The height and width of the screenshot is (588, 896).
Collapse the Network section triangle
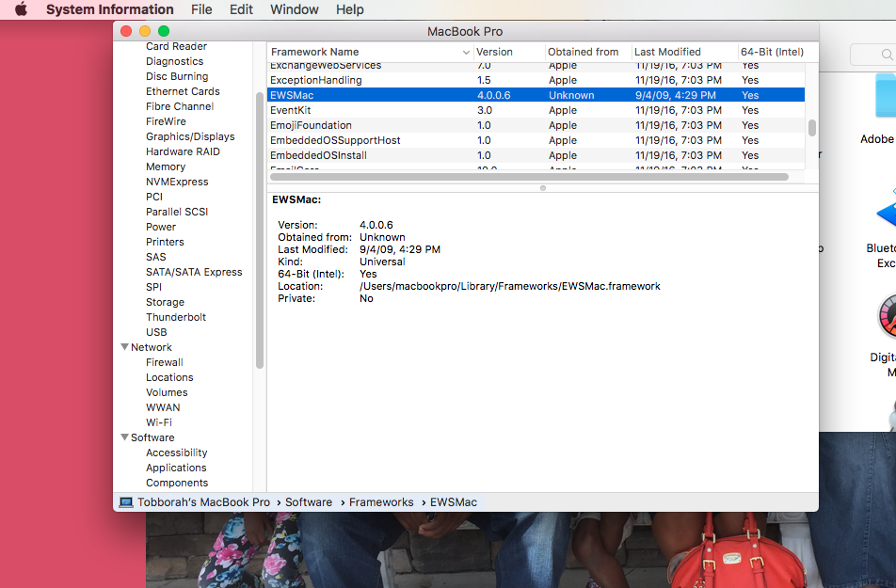point(124,347)
